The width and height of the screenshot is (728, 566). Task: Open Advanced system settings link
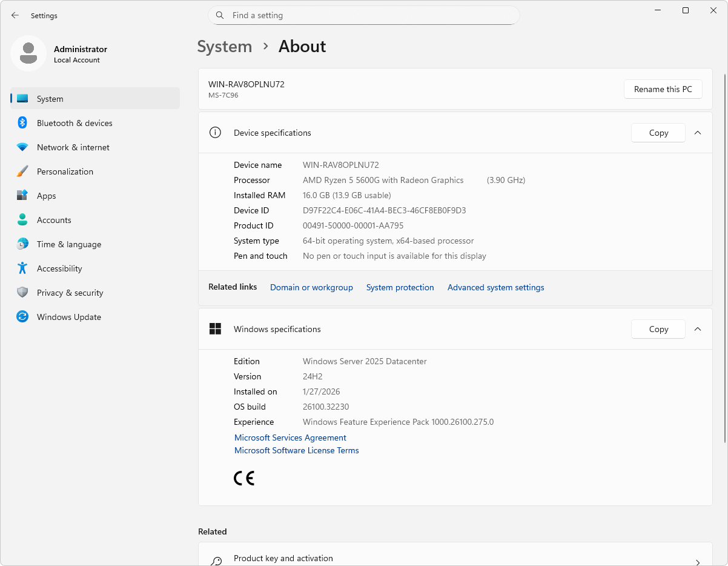495,287
